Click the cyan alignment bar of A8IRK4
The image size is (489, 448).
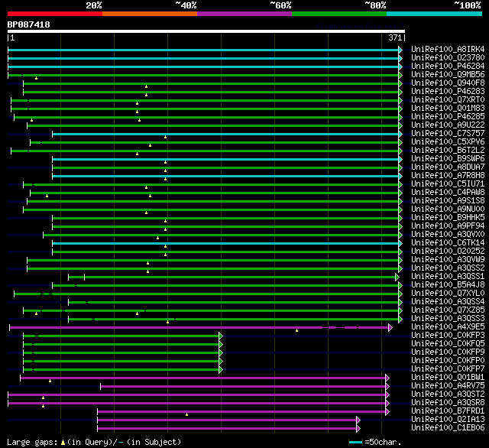click(x=206, y=50)
